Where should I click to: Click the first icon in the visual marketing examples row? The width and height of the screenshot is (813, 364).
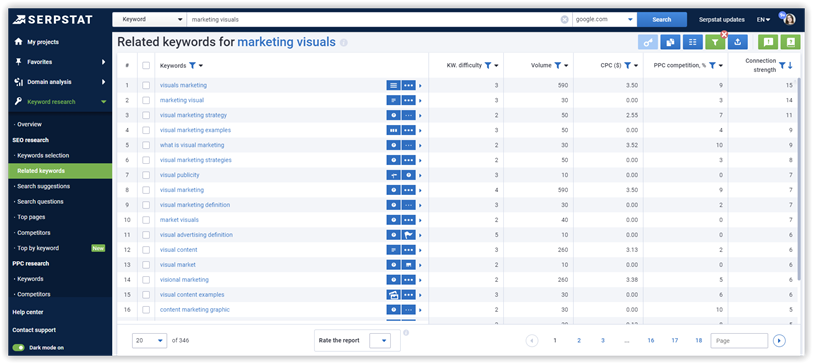[394, 130]
